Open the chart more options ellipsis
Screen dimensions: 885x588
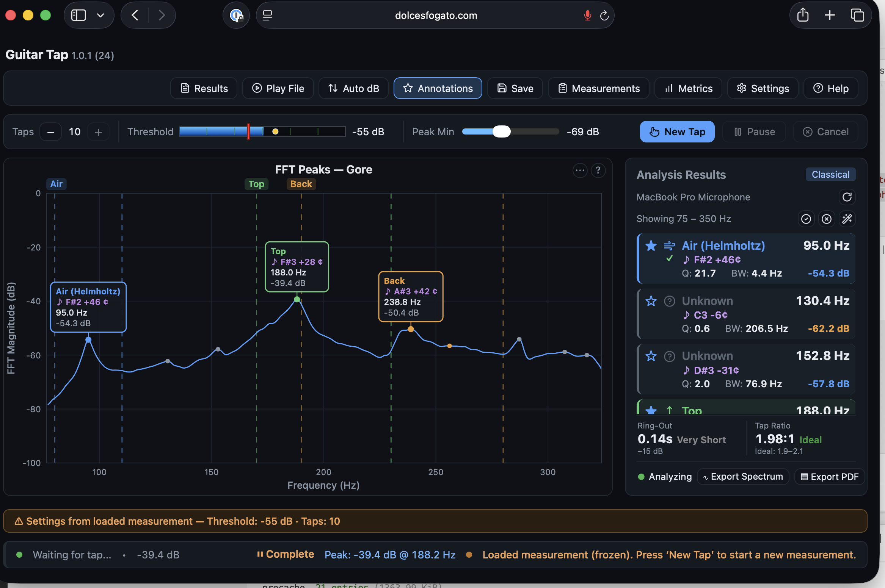pos(580,170)
